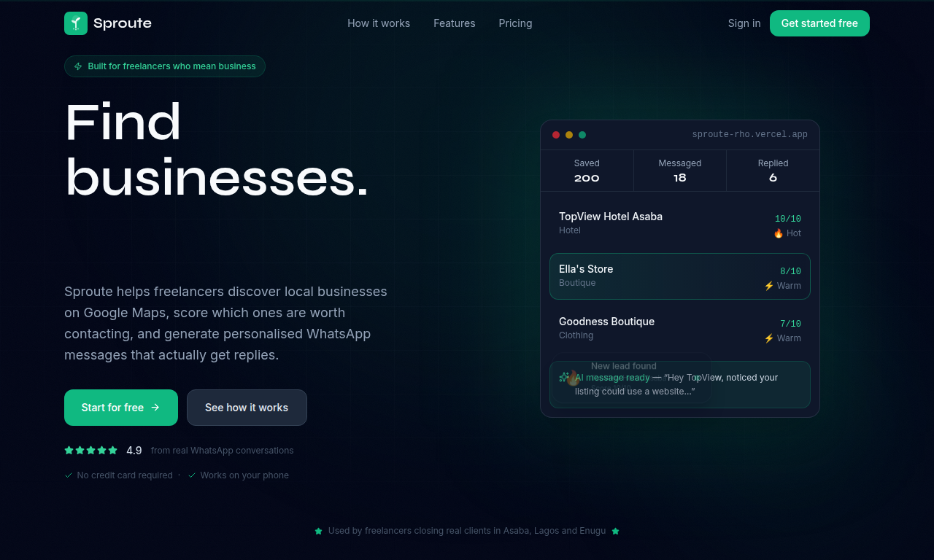Screen dimensions: 934x560
Task: Select the Goodness Boutique lead name
Action: 606,322
